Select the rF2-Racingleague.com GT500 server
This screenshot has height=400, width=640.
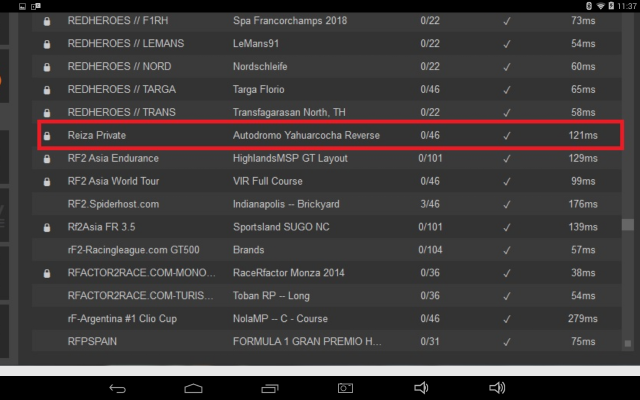tap(327, 249)
